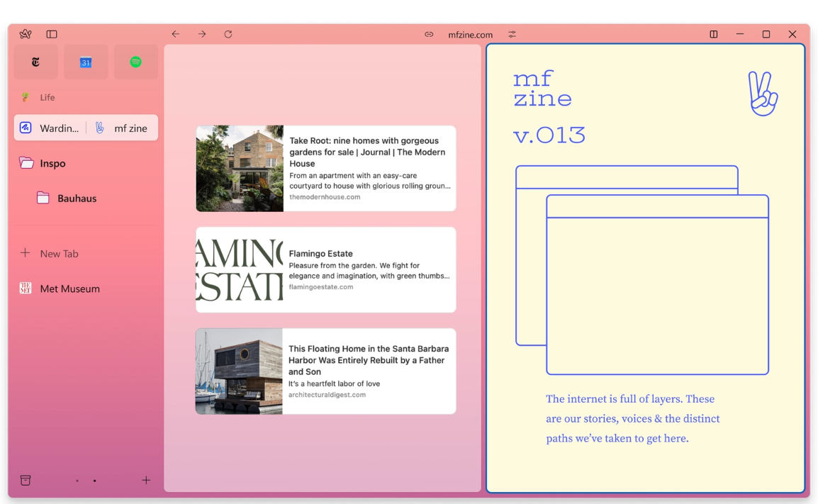Click the Arc logo icon
Viewport: 818px width, 504px height.
25,35
